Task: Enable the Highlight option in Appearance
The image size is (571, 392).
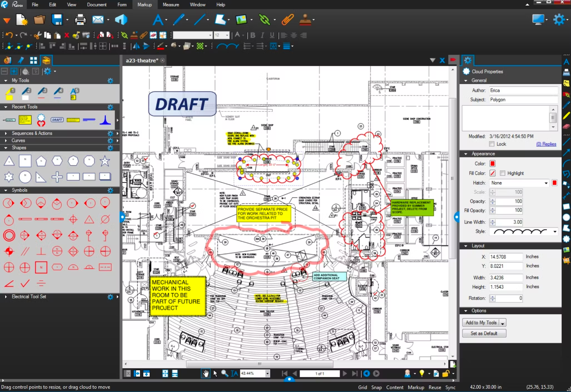Action: 502,173
